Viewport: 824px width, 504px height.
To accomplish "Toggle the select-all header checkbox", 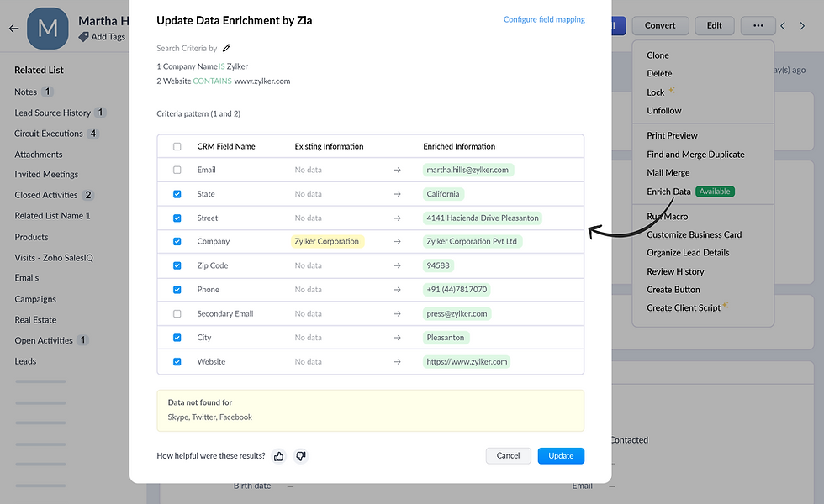I will coord(177,146).
